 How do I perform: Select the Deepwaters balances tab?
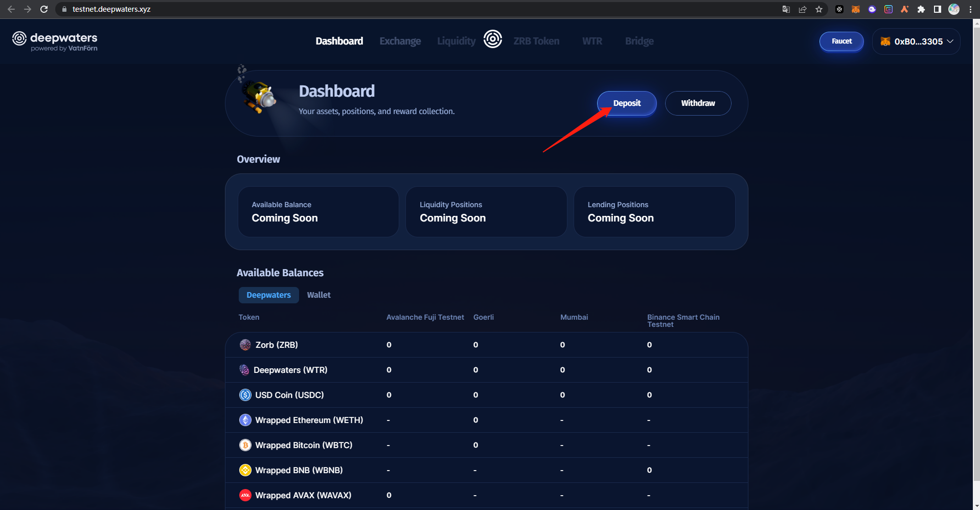click(x=268, y=295)
